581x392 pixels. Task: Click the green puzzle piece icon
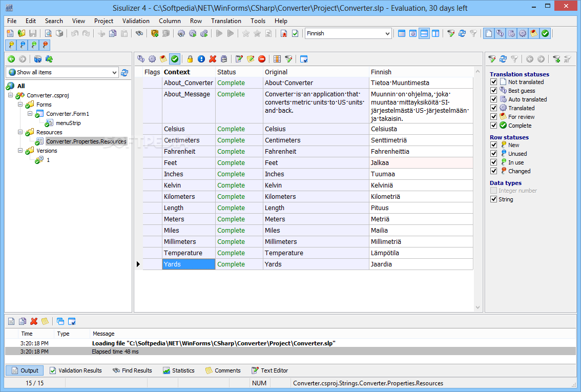49,59
